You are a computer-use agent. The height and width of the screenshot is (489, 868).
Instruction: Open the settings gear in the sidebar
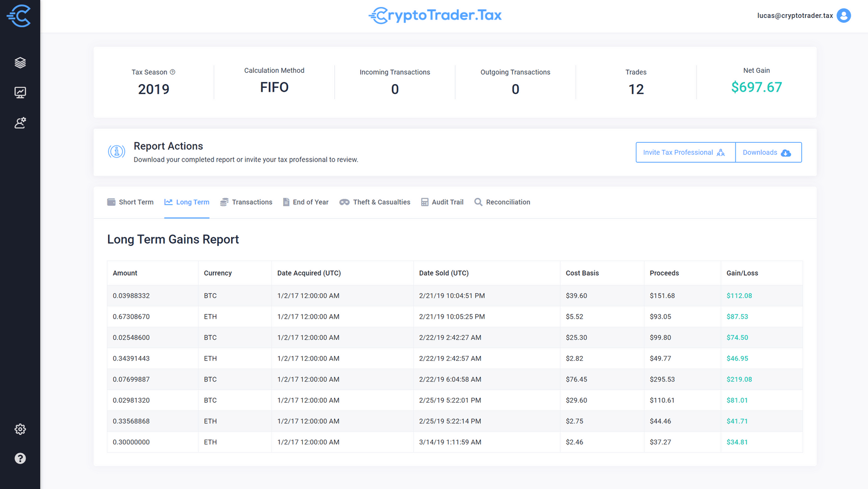(20, 429)
